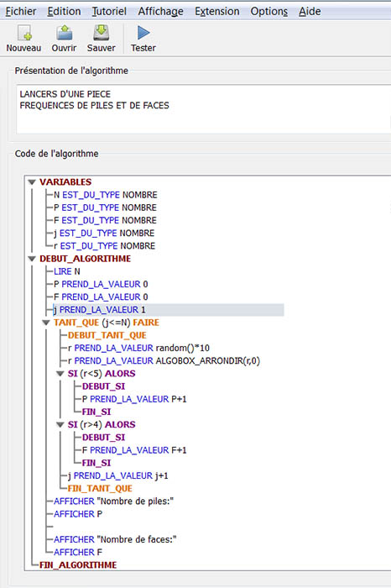Viewport: 391px width, 588px height.
Task: Select the LIRE N line
Action: (x=67, y=271)
